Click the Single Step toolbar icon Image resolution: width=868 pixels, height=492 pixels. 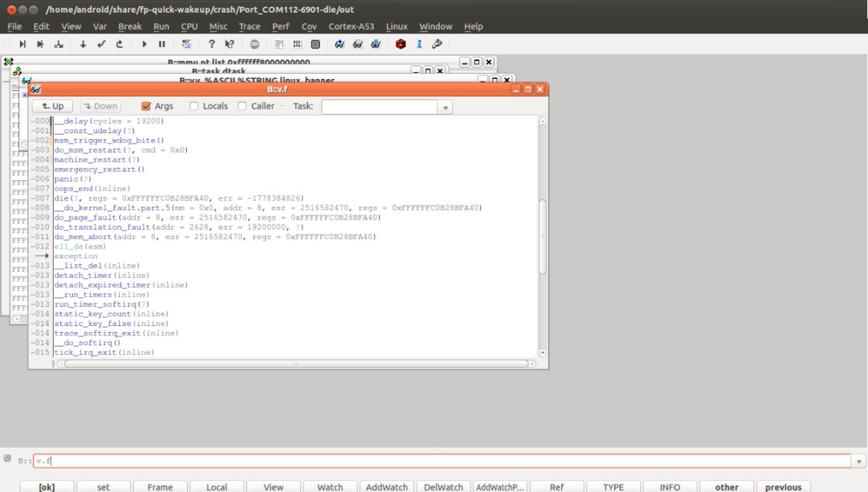tap(22, 44)
